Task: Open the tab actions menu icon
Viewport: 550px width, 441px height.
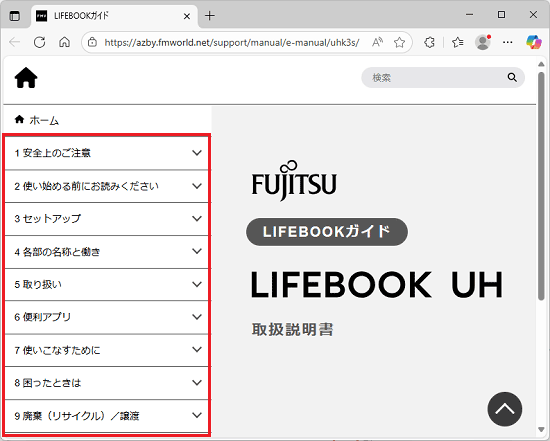Action: [x=15, y=16]
